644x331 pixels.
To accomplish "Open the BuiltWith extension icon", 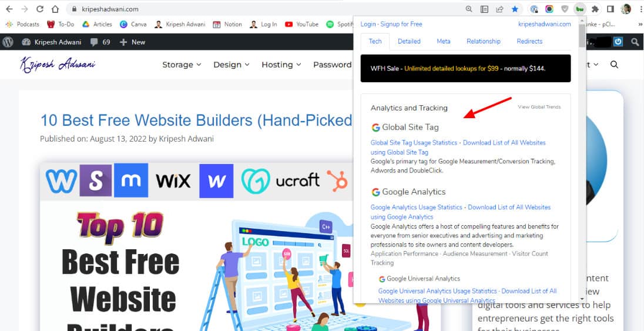I will [x=579, y=9].
